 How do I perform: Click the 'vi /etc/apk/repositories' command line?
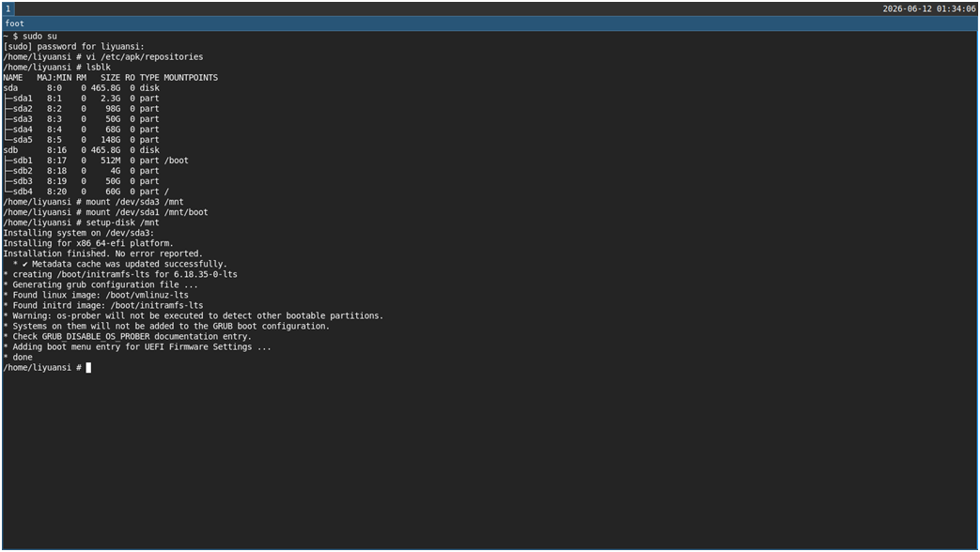pos(103,57)
